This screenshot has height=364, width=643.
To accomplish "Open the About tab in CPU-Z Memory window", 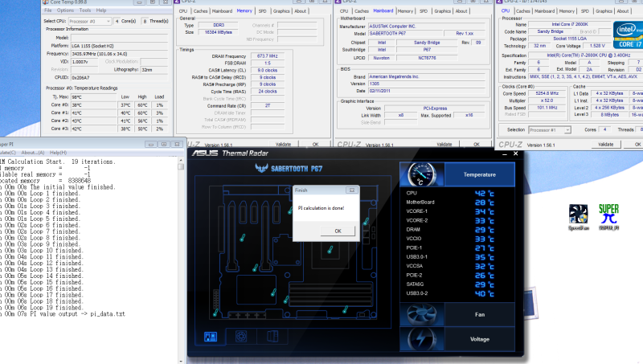I will [300, 11].
